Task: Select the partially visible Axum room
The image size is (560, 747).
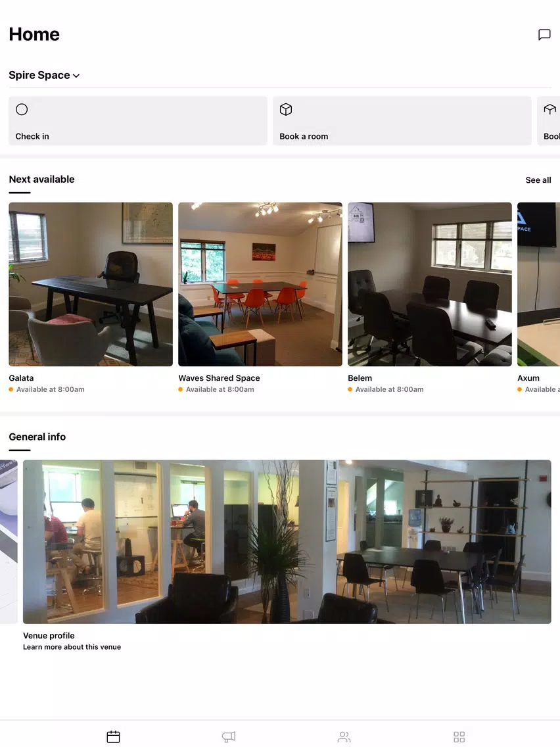Action: (x=538, y=285)
